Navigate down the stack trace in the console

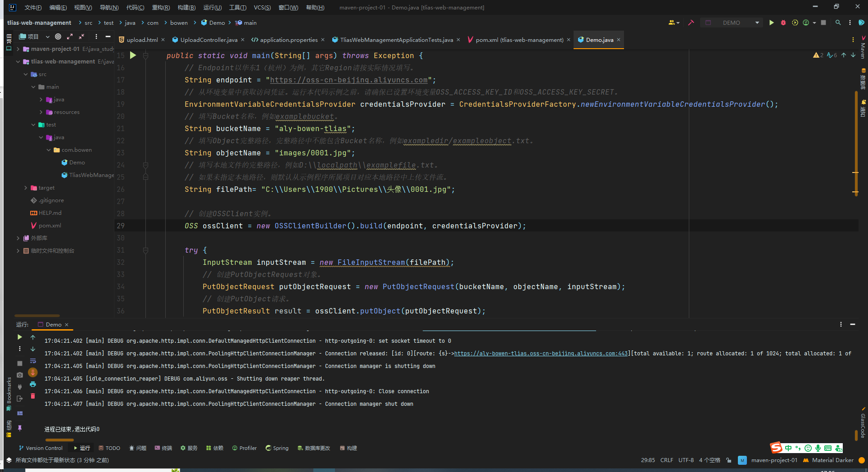(33, 349)
